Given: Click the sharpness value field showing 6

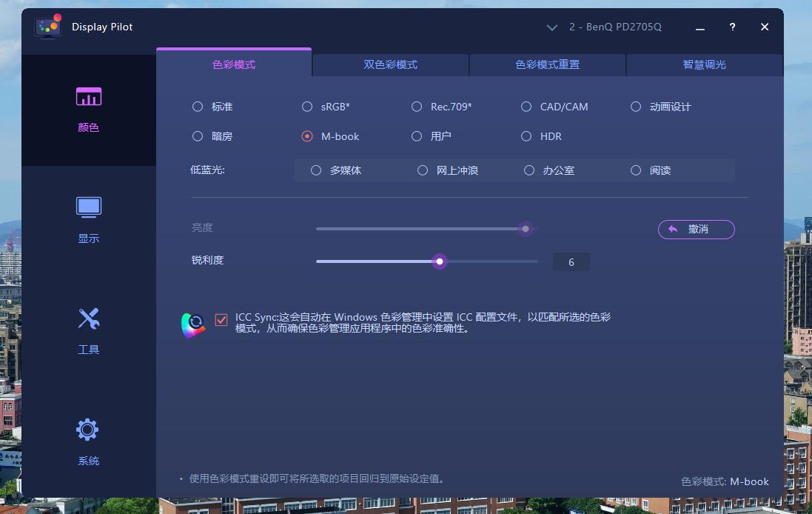Looking at the screenshot, I should [x=571, y=261].
